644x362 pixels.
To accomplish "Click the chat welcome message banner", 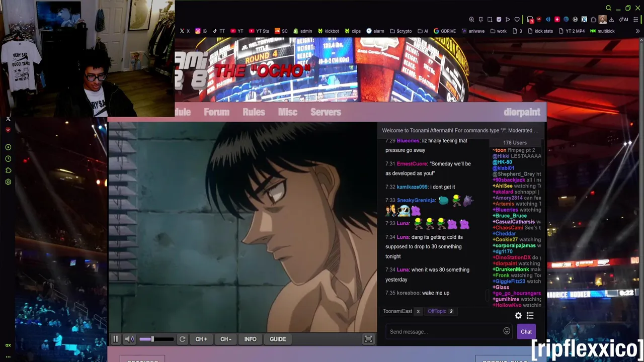I will (x=460, y=131).
